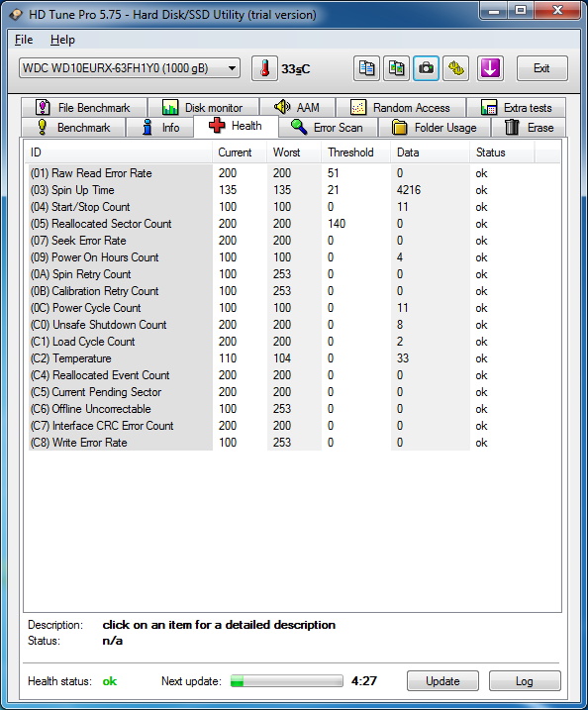Open the Help menu
This screenshot has width=588, height=710.
(x=62, y=40)
